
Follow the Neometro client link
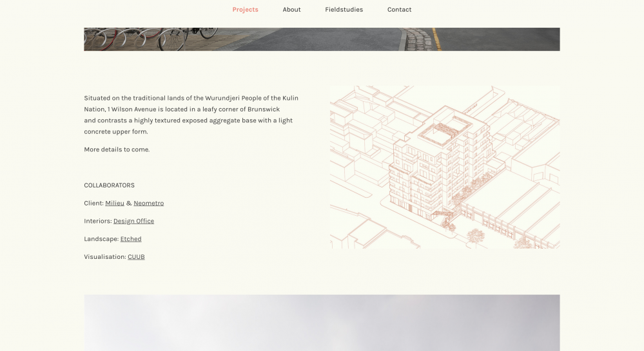coord(149,204)
